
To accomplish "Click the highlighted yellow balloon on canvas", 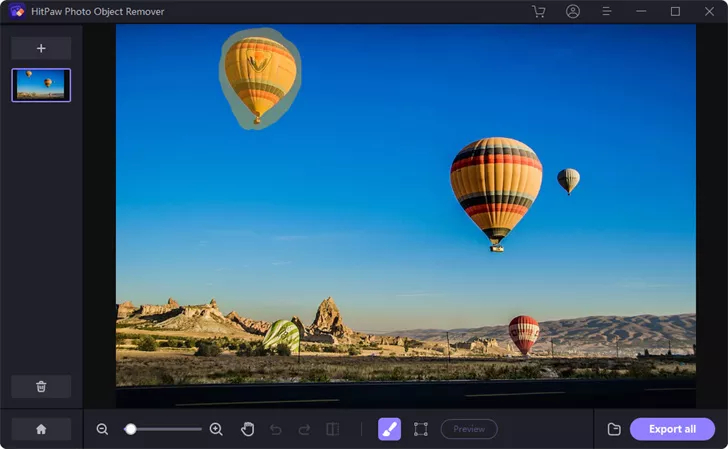I will tap(260, 80).
